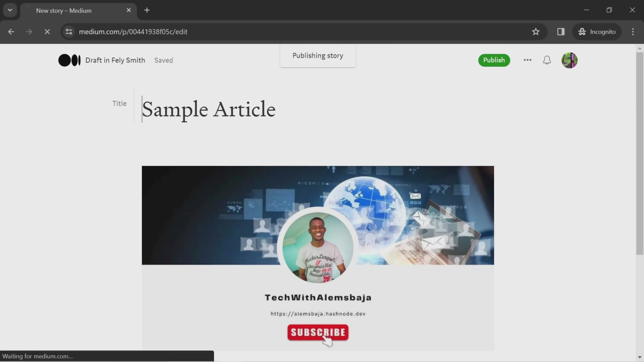Click the Publishing story status indicator
The height and width of the screenshot is (362, 644).
318,55
